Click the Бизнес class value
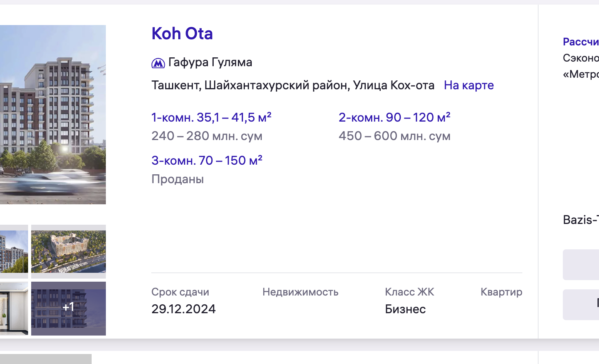 coord(405,309)
